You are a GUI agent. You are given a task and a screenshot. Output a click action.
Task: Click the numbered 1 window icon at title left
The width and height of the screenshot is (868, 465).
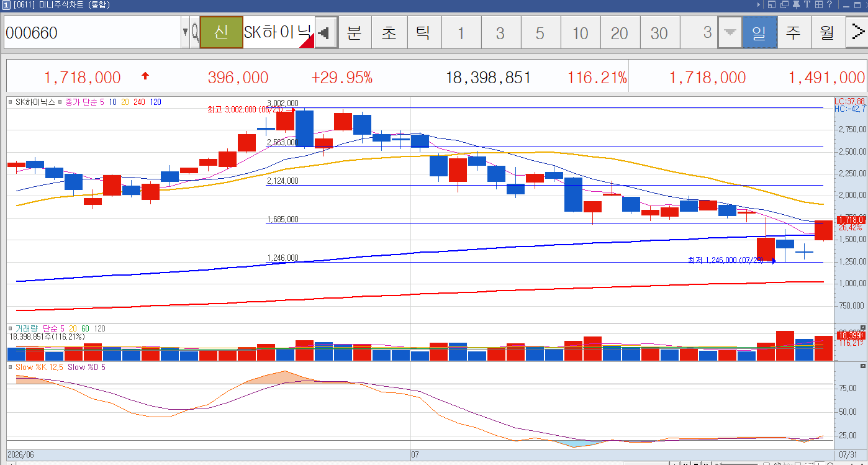6,4
